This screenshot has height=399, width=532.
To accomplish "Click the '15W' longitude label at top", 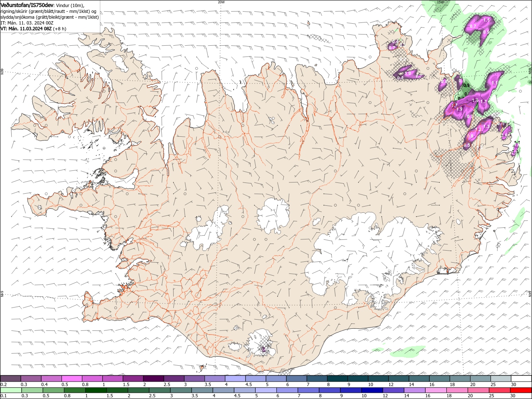I will pyautogui.click(x=440, y=2).
